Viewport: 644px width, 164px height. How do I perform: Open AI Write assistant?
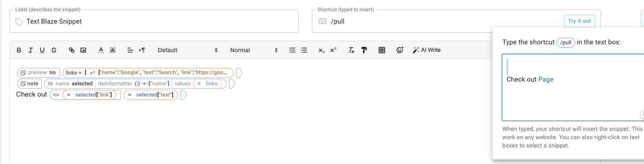click(x=427, y=50)
